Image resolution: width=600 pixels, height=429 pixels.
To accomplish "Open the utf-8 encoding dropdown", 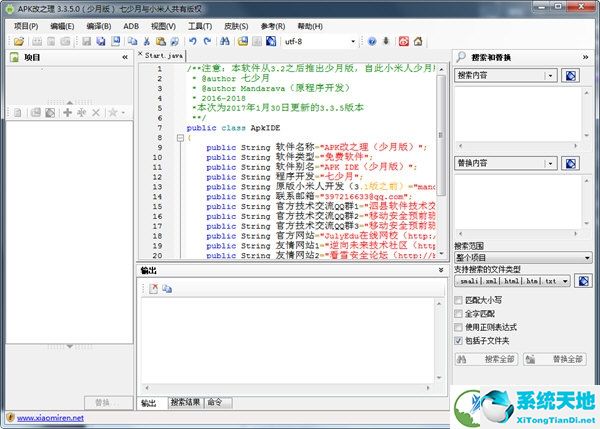I will click(353, 41).
